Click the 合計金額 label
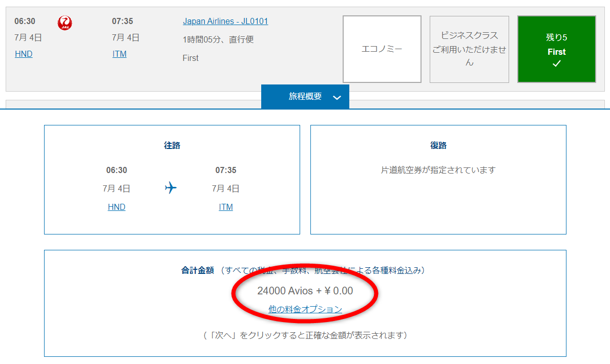This screenshot has width=610, height=364. tap(198, 270)
